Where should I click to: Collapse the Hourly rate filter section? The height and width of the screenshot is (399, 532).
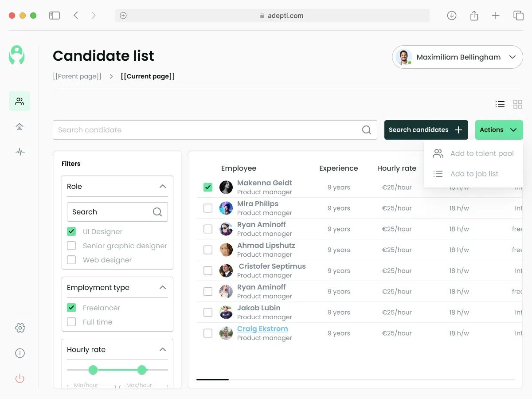(163, 350)
